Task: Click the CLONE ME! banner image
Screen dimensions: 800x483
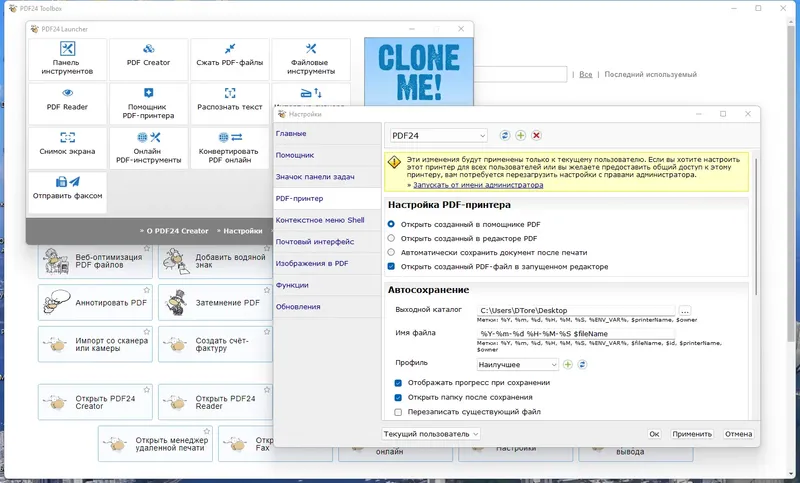Action: coord(419,71)
